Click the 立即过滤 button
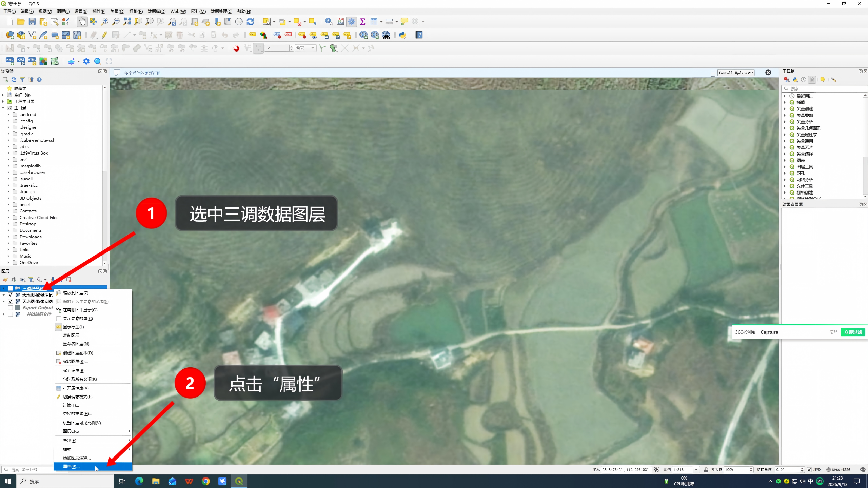 [853, 332]
